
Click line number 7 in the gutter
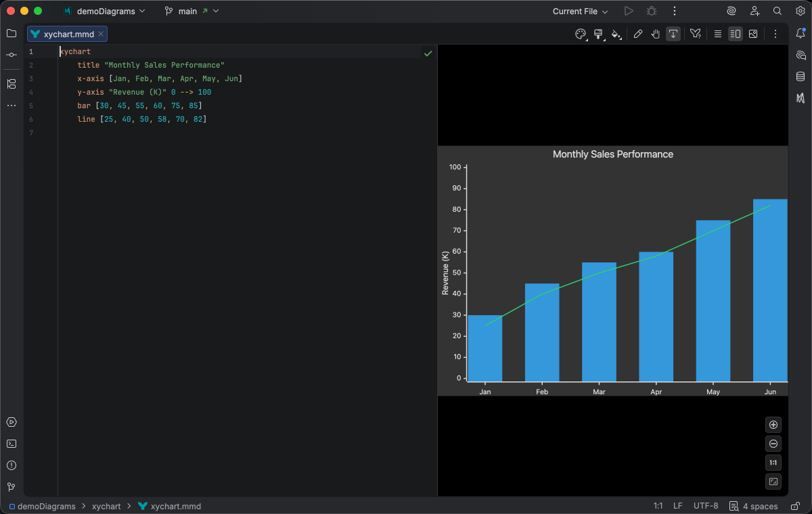(x=30, y=133)
